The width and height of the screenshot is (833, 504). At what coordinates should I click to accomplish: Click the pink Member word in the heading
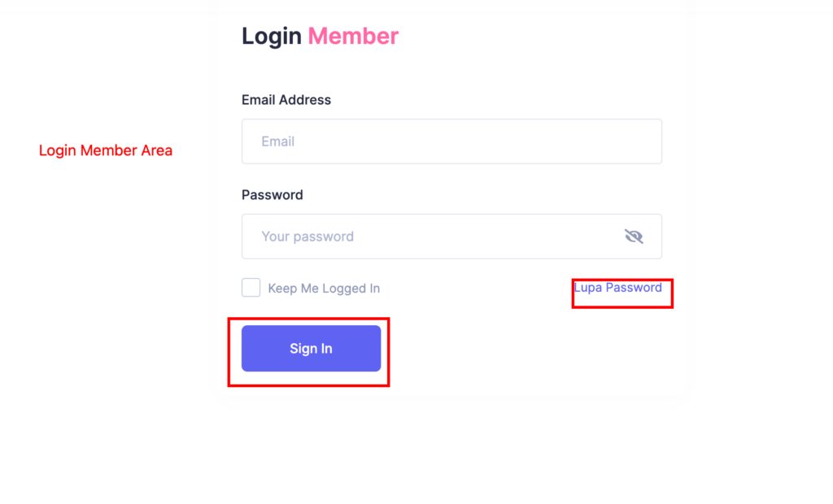tap(353, 36)
